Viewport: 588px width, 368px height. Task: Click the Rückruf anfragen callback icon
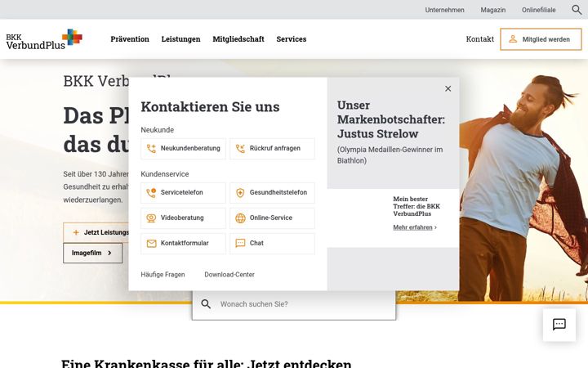(x=240, y=149)
